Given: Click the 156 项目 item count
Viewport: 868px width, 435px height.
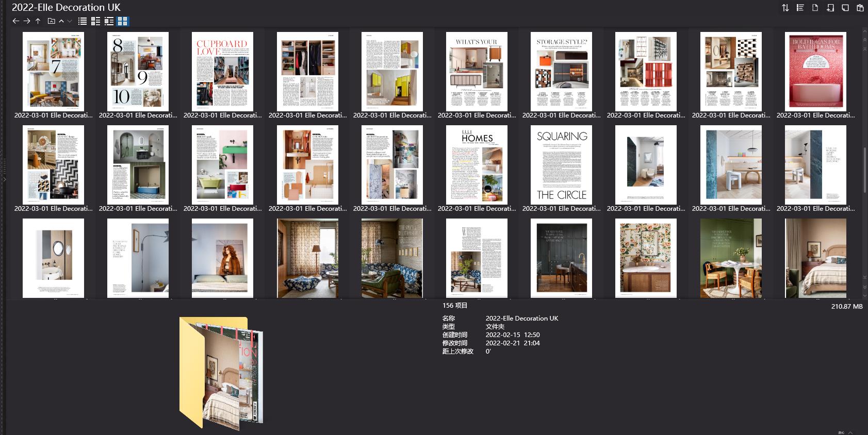Looking at the screenshot, I should click(x=455, y=305).
